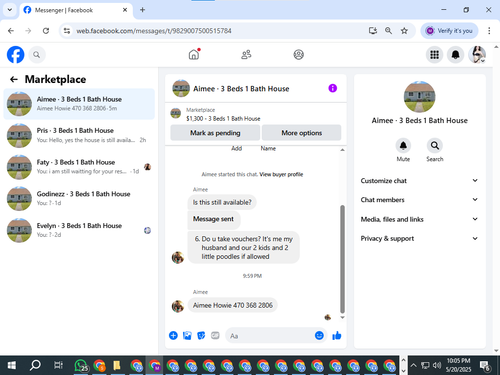500x375 pixels.
Task: Expand Media, files and links section
Action: (x=419, y=219)
